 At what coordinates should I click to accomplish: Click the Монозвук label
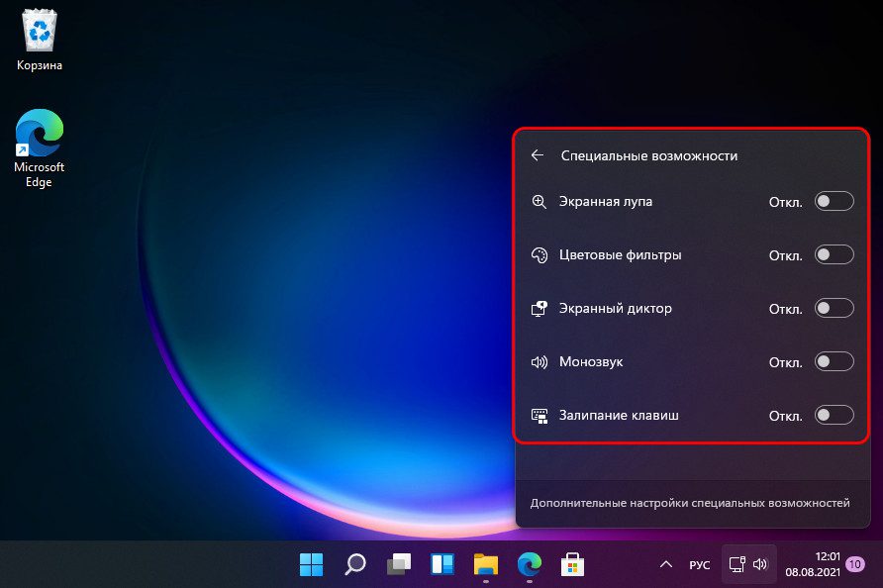pyautogui.click(x=591, y=362)
